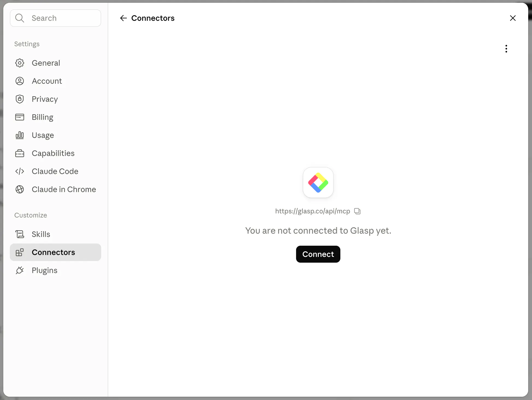
Task: Open Claude in Chrome settings
Action: coord(55,189)
